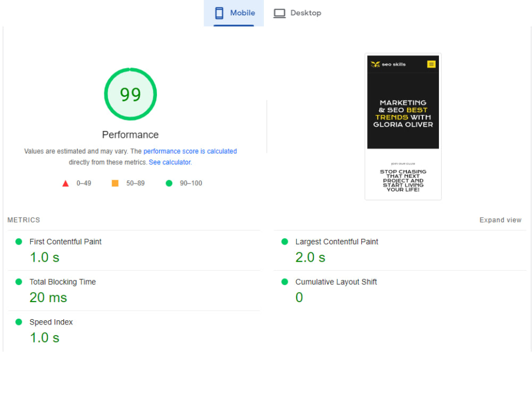Select the Speed Index label
Viewport: 532px width, 399px height.
pos(51,322)
